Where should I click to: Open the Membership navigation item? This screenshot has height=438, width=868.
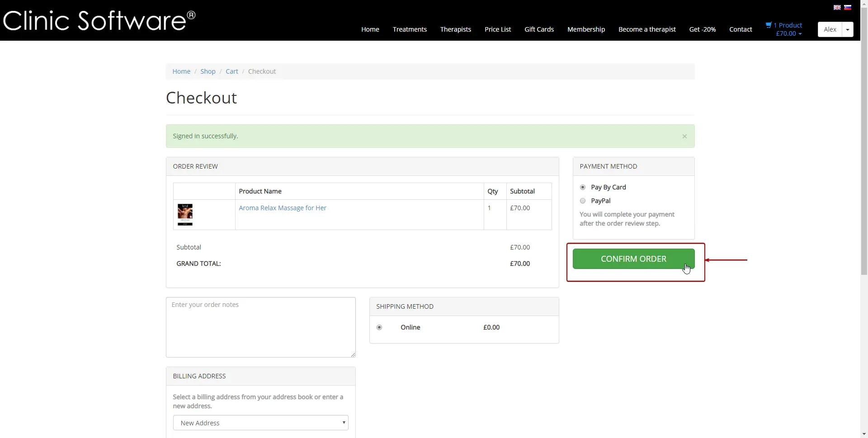(586, 29)
